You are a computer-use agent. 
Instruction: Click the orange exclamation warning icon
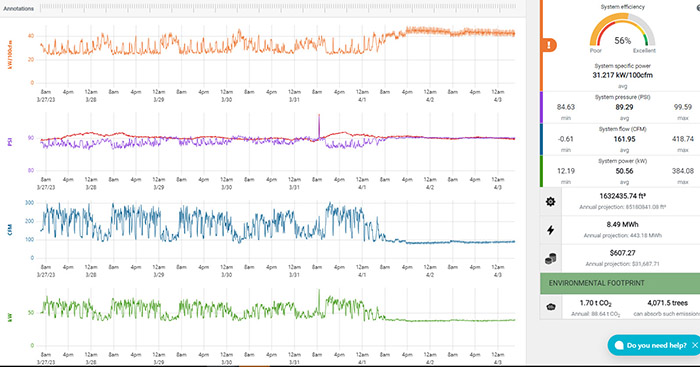tap(549, 45)
